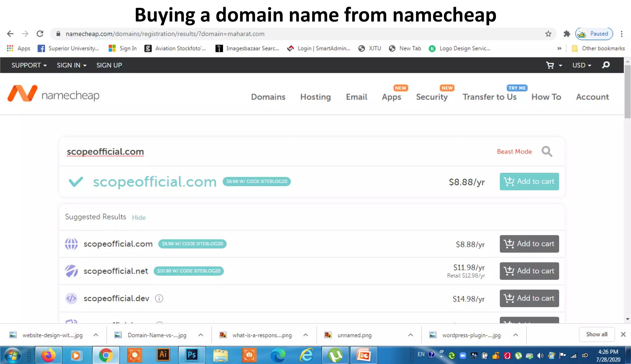Open the Chrome extensions puzzle icon
631x364 pixels.
[x=567, y=34]
